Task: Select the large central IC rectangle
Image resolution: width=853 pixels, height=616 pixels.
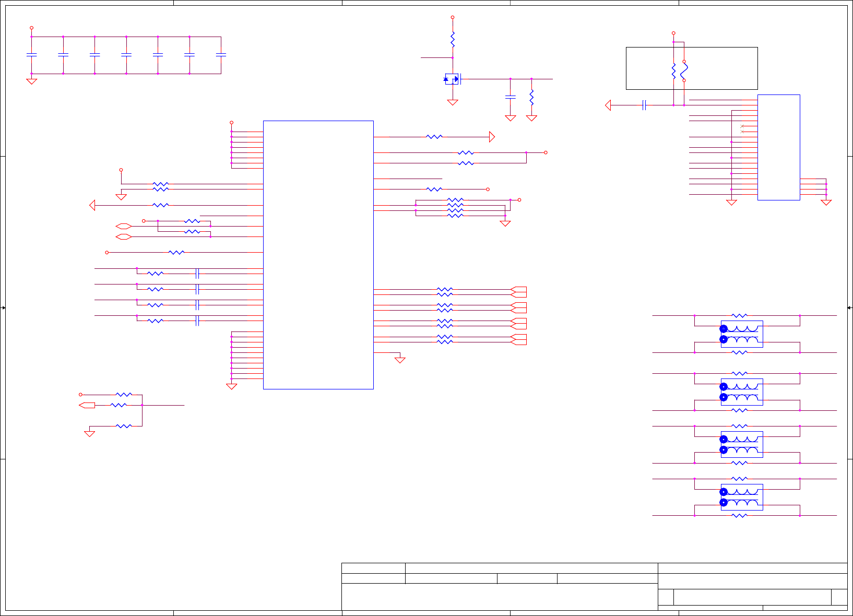Action: click(x=318, y=255)
